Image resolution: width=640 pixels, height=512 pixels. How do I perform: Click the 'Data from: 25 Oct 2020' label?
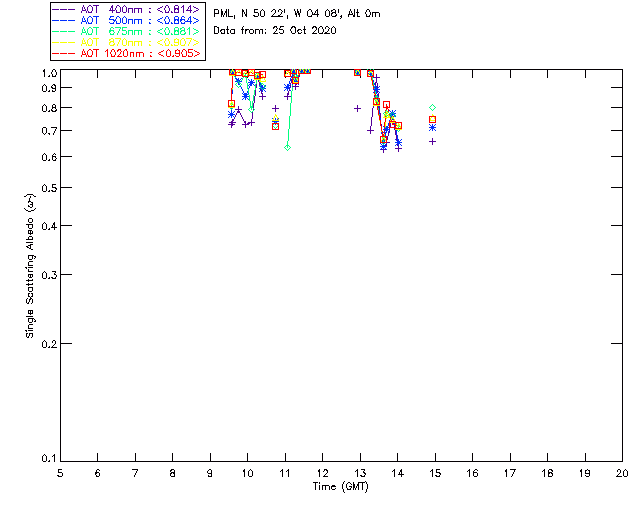coord(275,31)
